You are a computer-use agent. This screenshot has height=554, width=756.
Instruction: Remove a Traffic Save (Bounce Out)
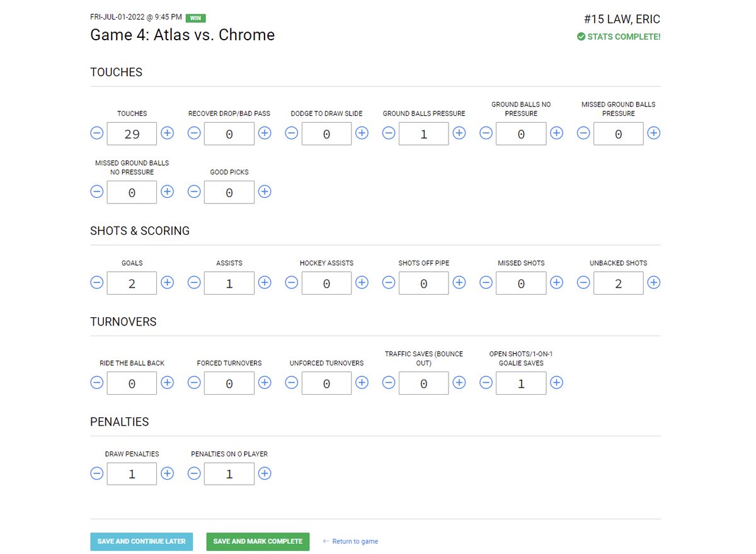click(389, 382)
